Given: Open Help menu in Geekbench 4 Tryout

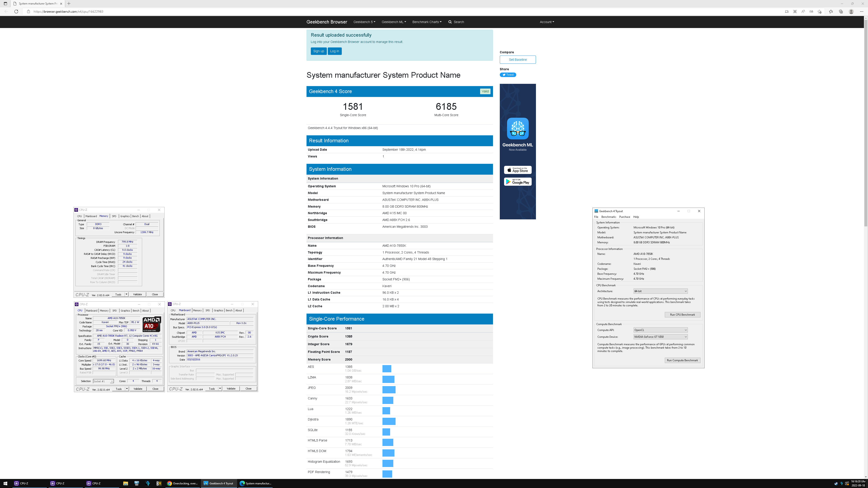Looking at the screenshot, I should point(636,217).
